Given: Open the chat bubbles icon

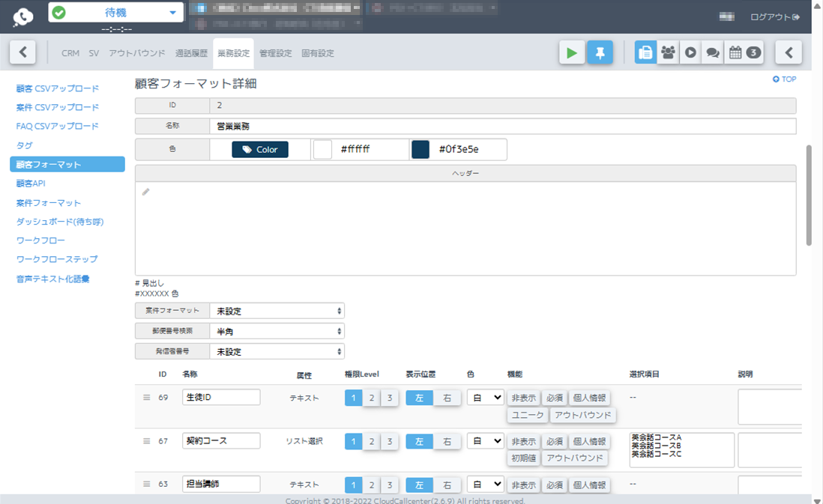Looking at the screenshot, I should point(712,52).
